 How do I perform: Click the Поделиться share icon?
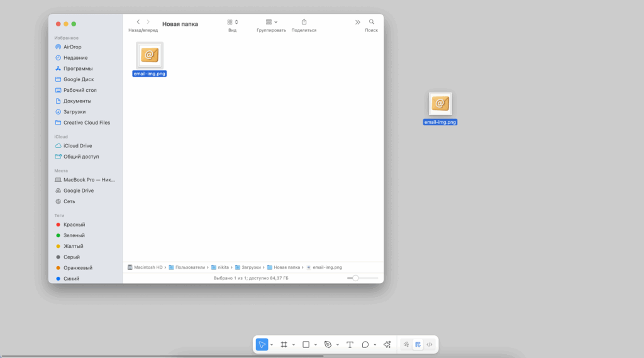tap(304, 22)
